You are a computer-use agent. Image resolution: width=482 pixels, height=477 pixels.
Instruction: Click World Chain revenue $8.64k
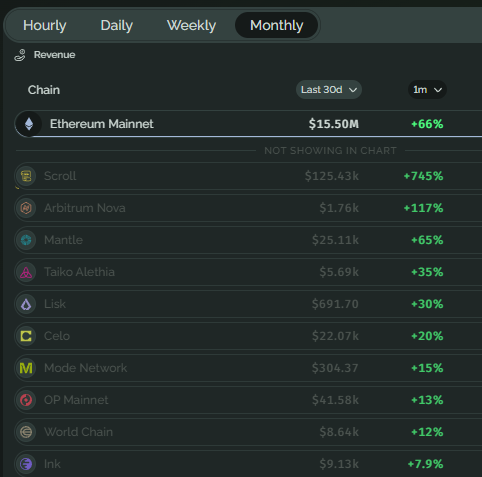point(339,432)
